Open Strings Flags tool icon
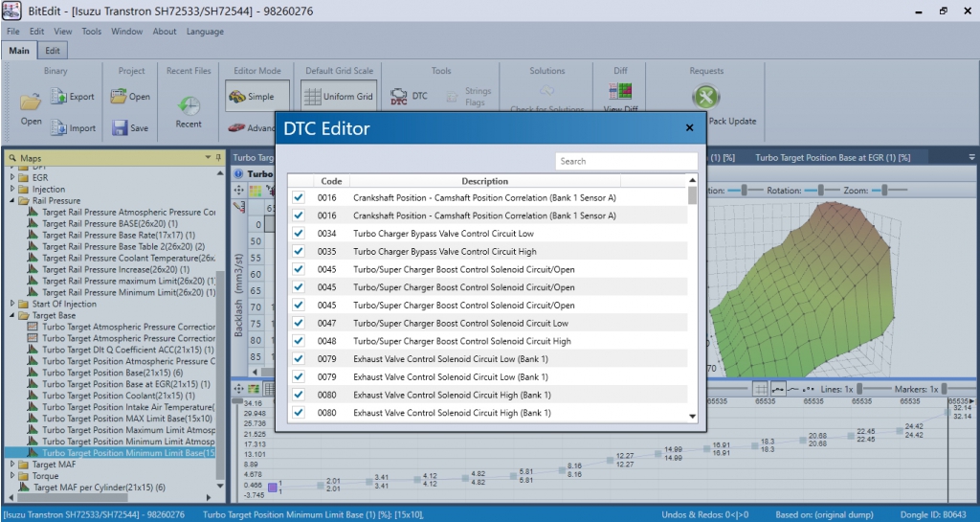The height and width of the screenshot is (522, 980). 452,97
